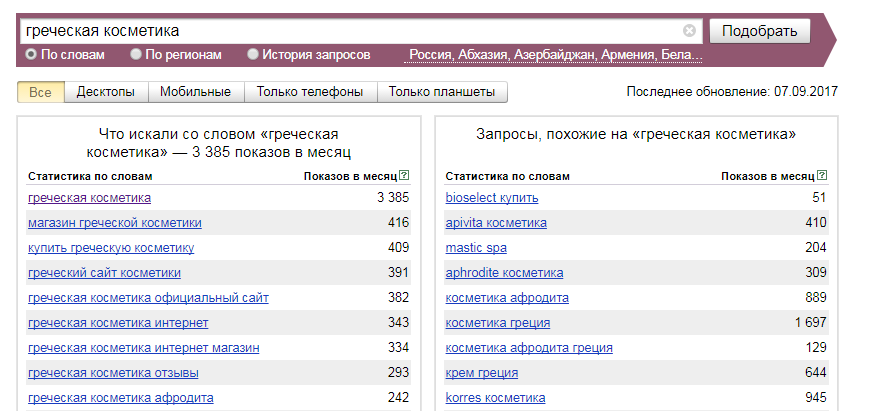Open the help icon beside the right "Показов в месяц" header

(x=822, y=176)
